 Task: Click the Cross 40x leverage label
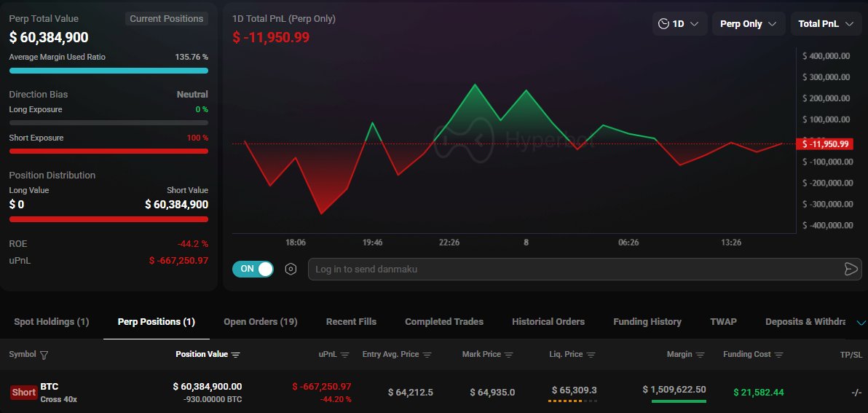[x=59, y=399]
